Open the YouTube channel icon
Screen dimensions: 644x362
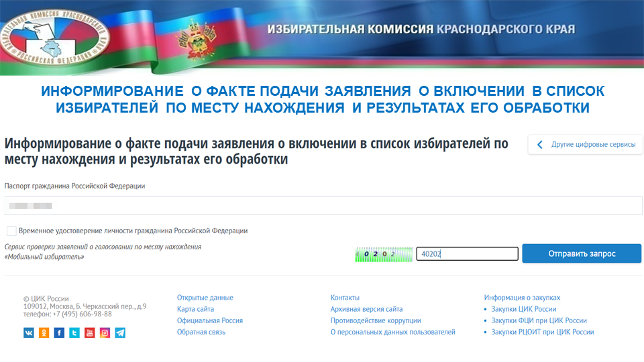coord(89,333)
